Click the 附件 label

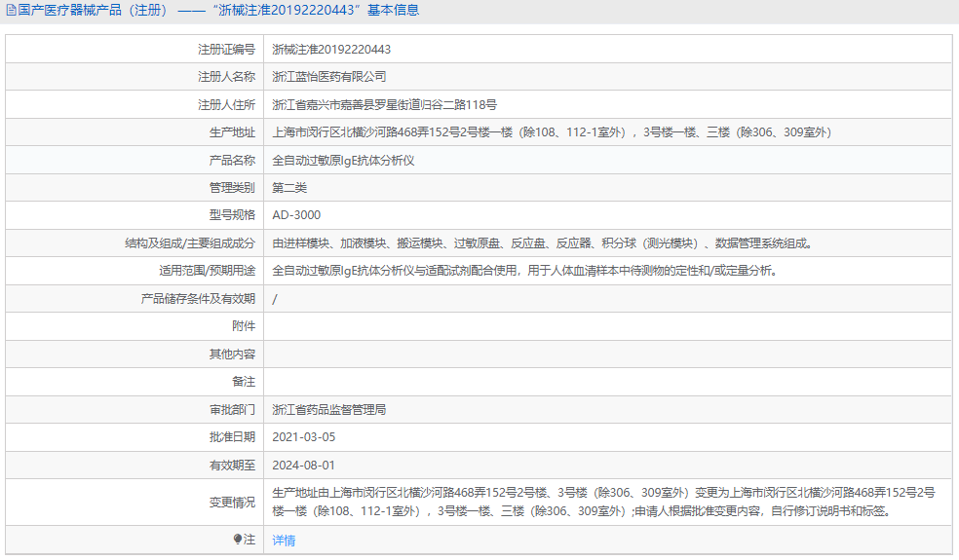[244, 326]
